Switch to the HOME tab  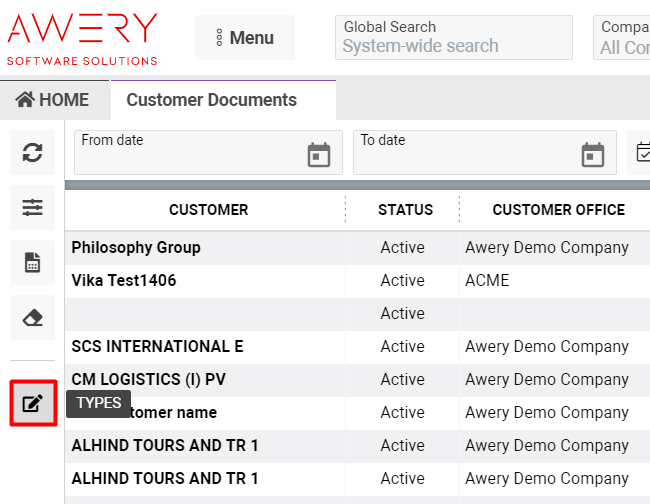[x=52, y=100]
